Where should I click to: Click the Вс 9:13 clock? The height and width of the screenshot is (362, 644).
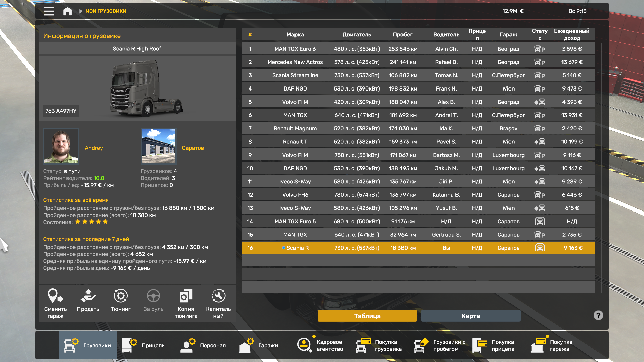(577, 11)
